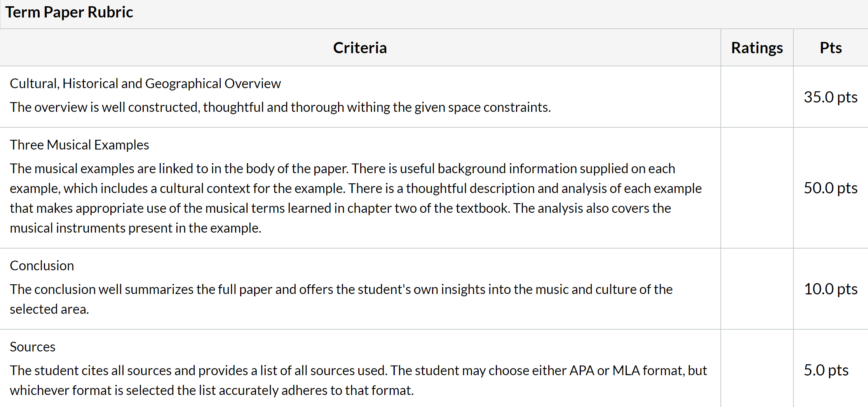The width and height of the screenshot is (868, 407).
Task: Click the APA or MLA format description
Action: pos(358,380)
